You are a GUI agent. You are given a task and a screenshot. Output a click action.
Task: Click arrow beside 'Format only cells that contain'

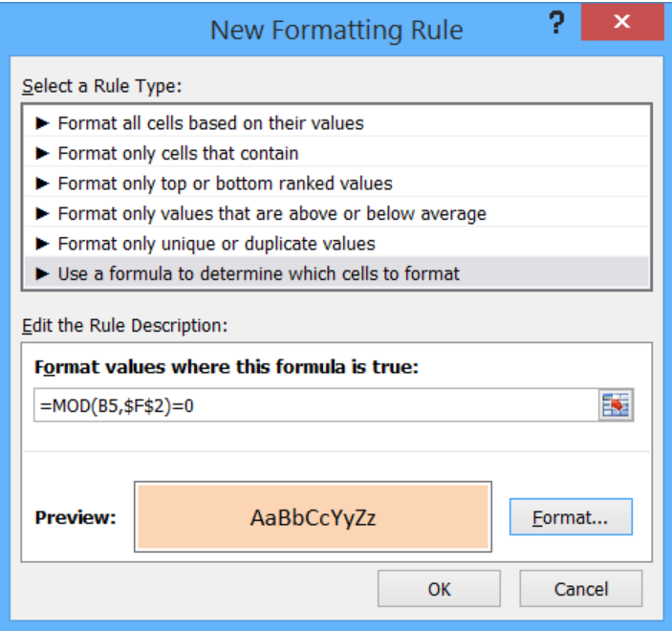(x=42, y=154)
